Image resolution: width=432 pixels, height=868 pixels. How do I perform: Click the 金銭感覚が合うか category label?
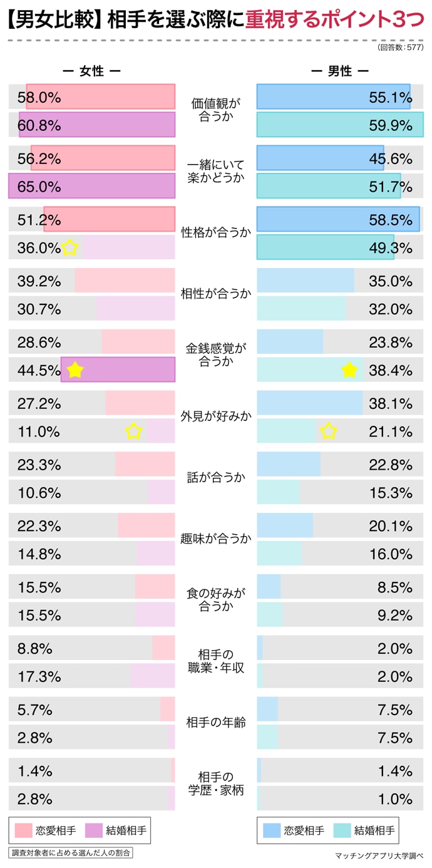pos(215,354)
